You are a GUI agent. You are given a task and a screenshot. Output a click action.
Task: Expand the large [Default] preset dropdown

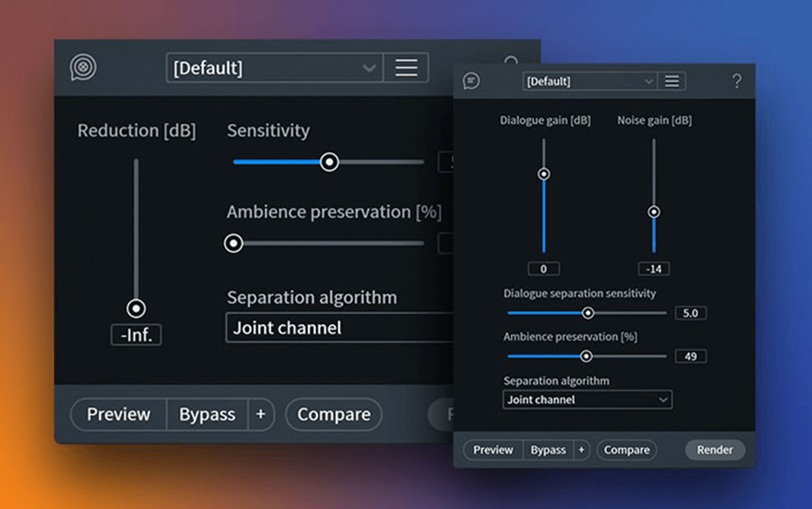tap(274, 68)
